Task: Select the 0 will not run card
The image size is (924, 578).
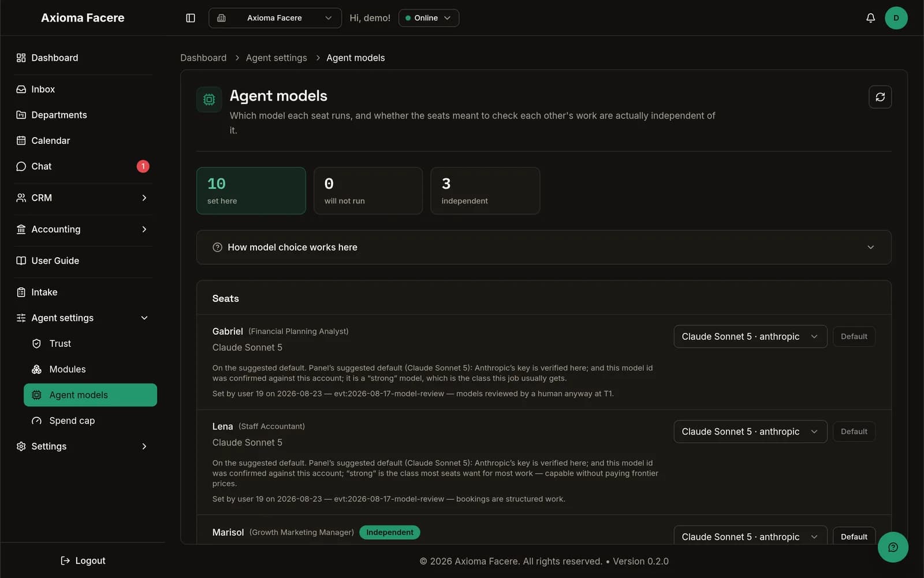Action: pos(368,191)
